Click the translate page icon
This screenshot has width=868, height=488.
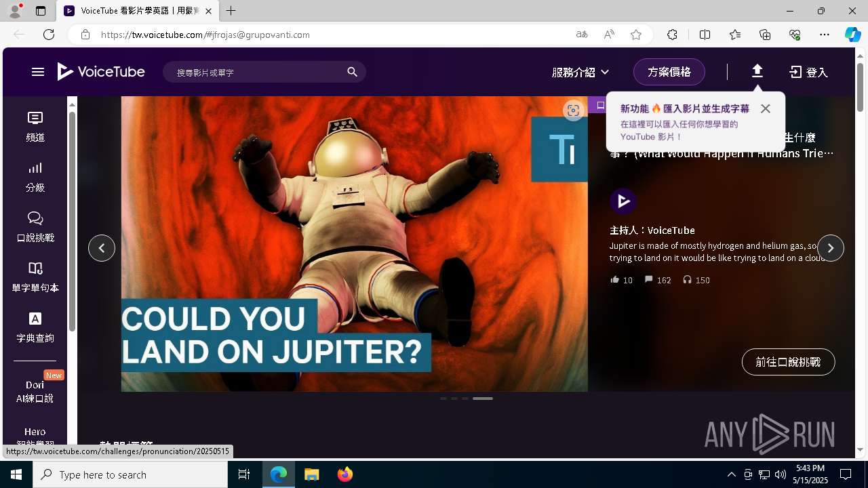pyautogui.click(x=582, y=35)
